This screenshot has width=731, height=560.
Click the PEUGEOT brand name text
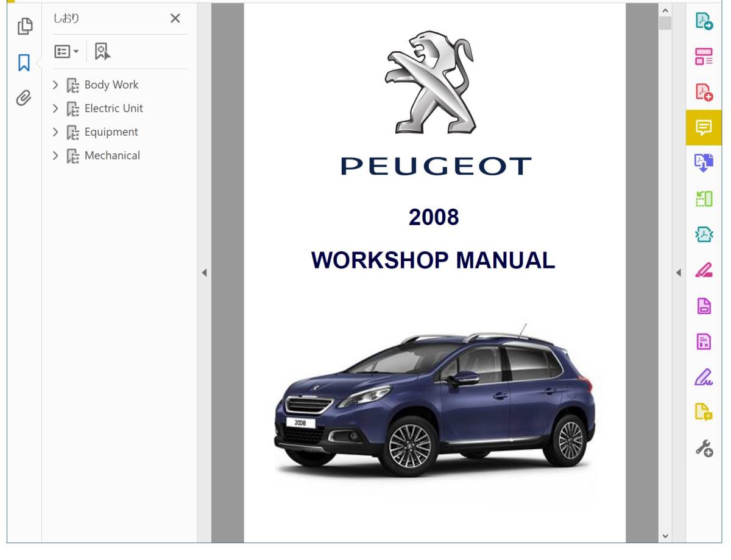tap(436, 167)
